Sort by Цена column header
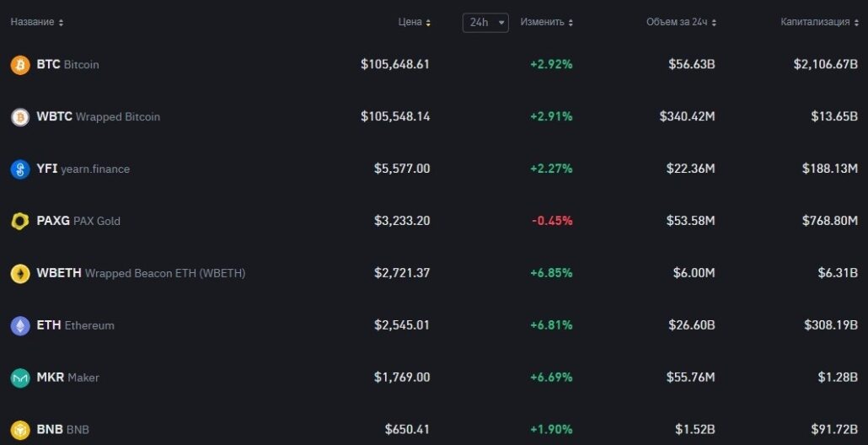Image resolution: width=868 pixels, height=445 pixels. [x=414, y=23]
